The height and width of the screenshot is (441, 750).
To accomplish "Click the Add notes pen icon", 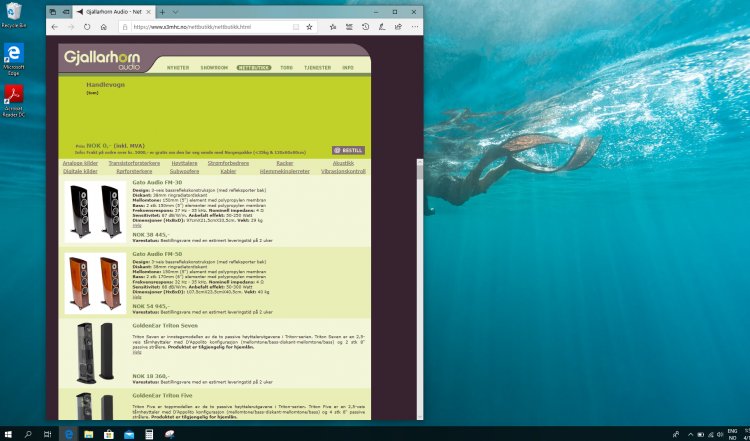I will [382, 27].
